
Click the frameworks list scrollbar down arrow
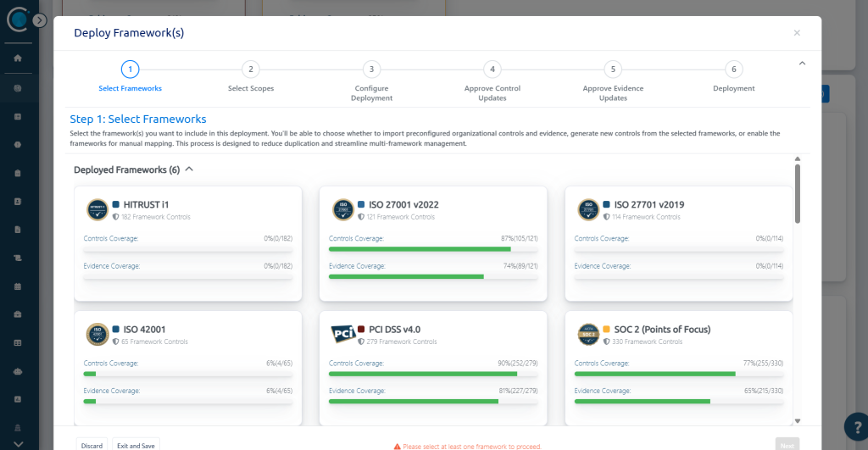[797, 421]
